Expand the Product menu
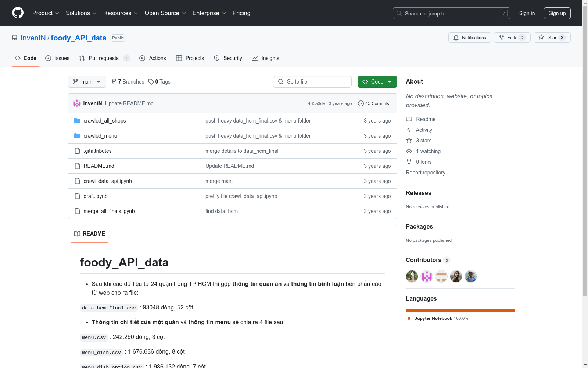Image resolution: width=588 pixels, height=368 pixels. click(46, 13)
